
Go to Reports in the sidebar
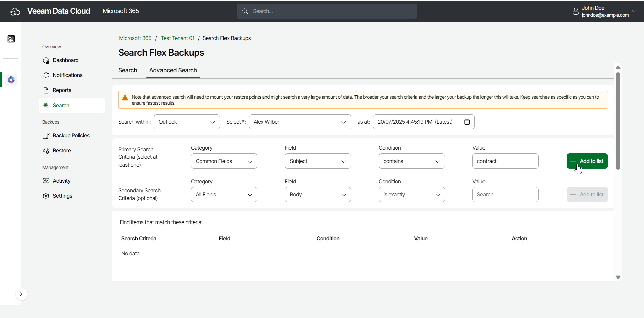tap(72, 90)
